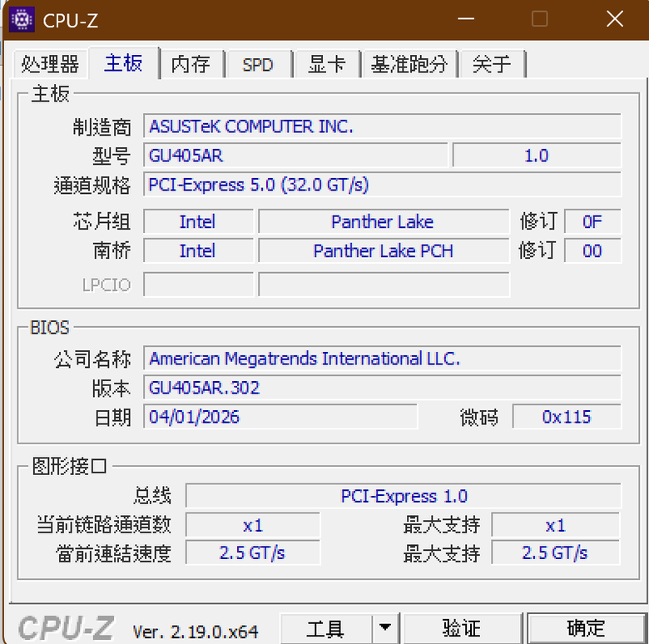The image size is (649, 644).
Task: Click version text Ver. 2.19.0.x64
Action: (x=195, y=632)
